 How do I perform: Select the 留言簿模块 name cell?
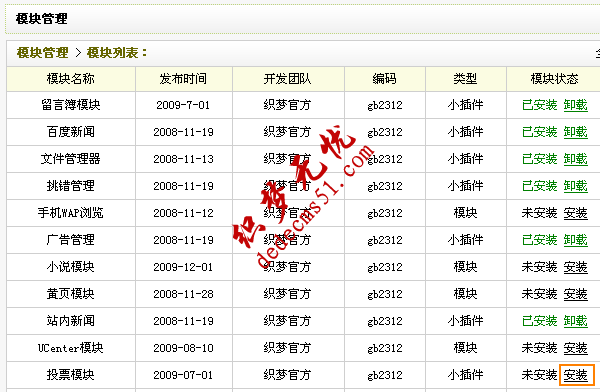pyautogui.click(x=71, y=105)
